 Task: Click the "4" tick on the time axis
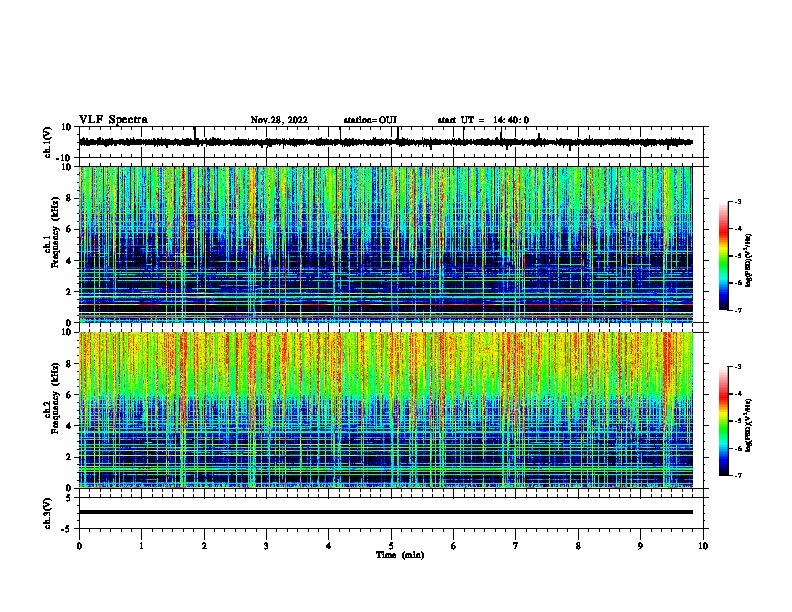(329, 546)
